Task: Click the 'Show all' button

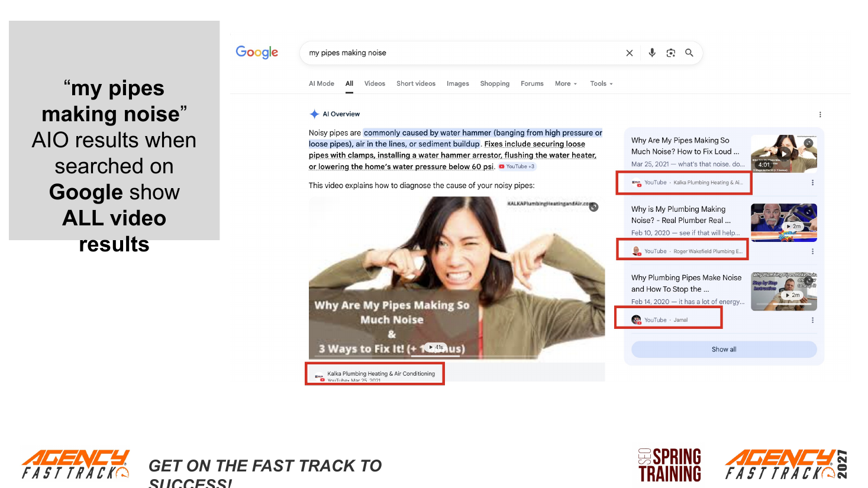Action: click(x=724, y=350)
